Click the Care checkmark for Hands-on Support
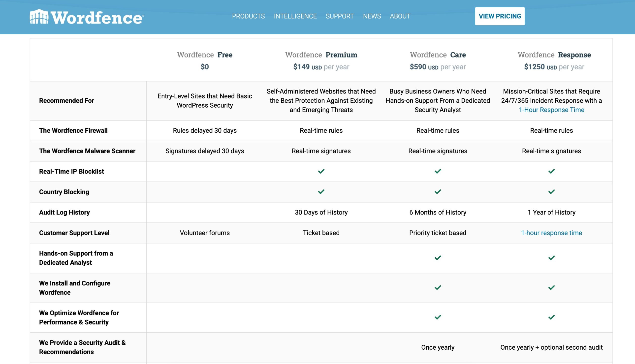635x364 pixels. point(438,258)
